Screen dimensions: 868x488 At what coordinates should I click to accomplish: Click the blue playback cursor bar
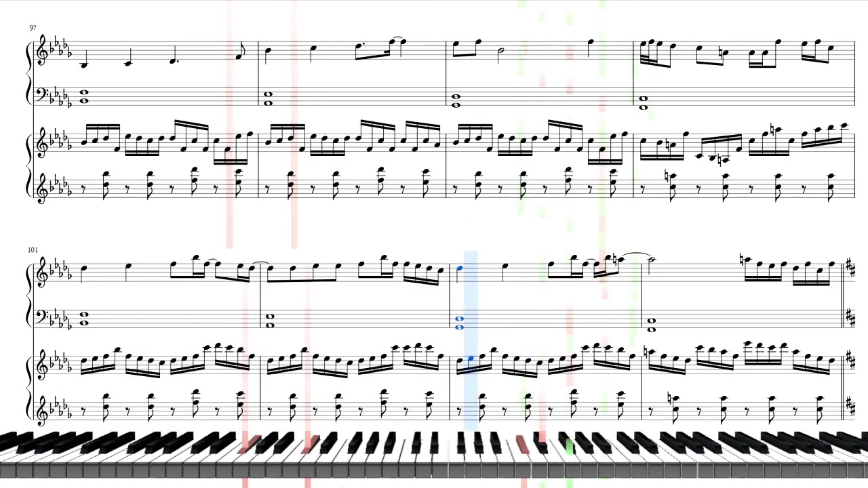[x=470, y=339]
